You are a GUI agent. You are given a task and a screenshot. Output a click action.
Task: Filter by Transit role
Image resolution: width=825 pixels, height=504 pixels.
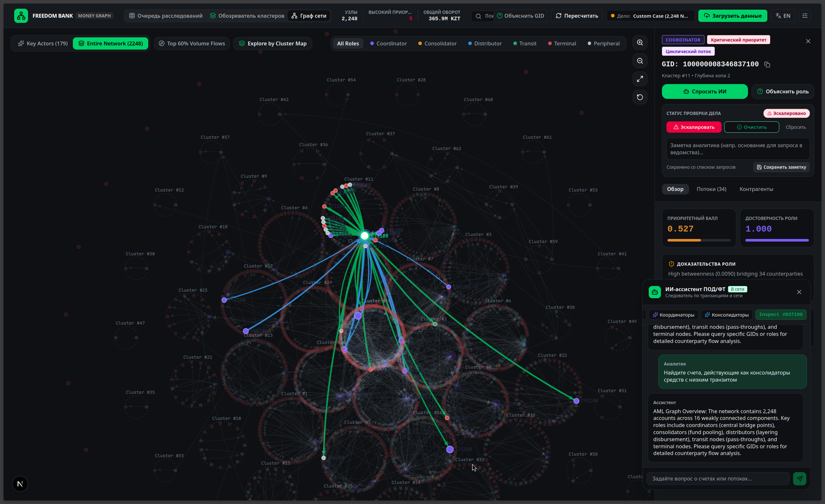click(x=525, y=43)
